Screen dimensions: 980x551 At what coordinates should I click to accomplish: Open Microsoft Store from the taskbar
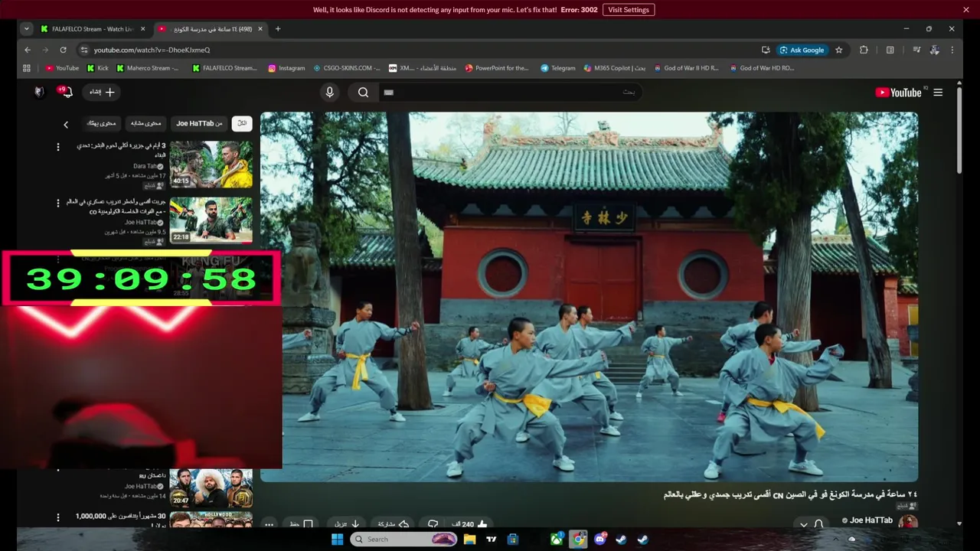pos(513,539)
